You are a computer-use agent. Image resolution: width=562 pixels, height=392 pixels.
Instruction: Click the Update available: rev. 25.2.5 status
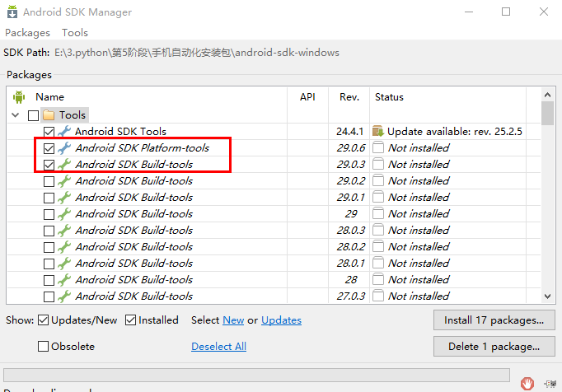click(x=455, y=131)
